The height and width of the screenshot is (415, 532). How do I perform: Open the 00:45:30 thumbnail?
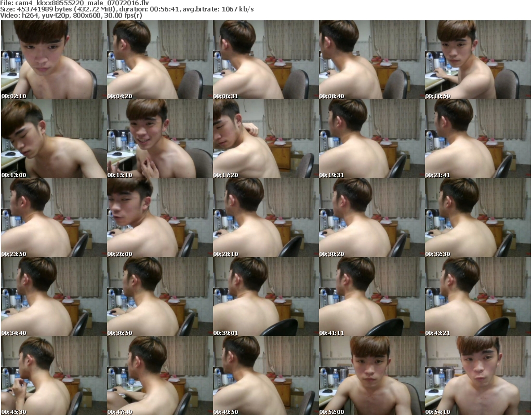click(x=54, y=376)
